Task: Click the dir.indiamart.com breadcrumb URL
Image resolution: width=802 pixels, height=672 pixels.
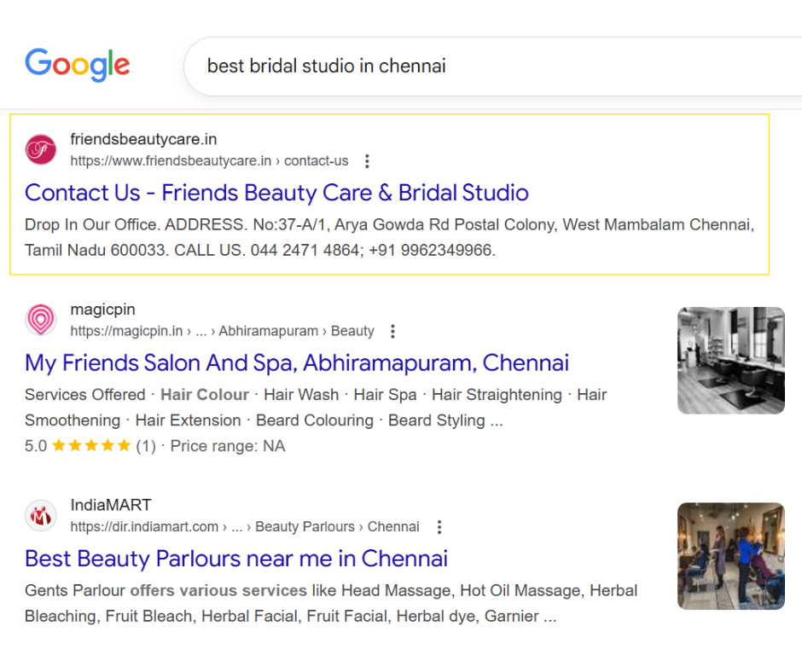Action: click(244, 527)
